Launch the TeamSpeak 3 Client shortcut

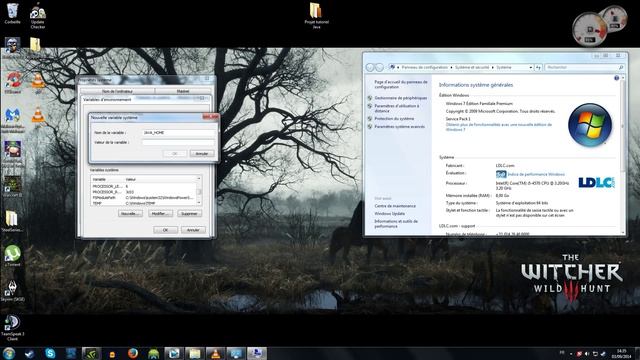[12, 328]
